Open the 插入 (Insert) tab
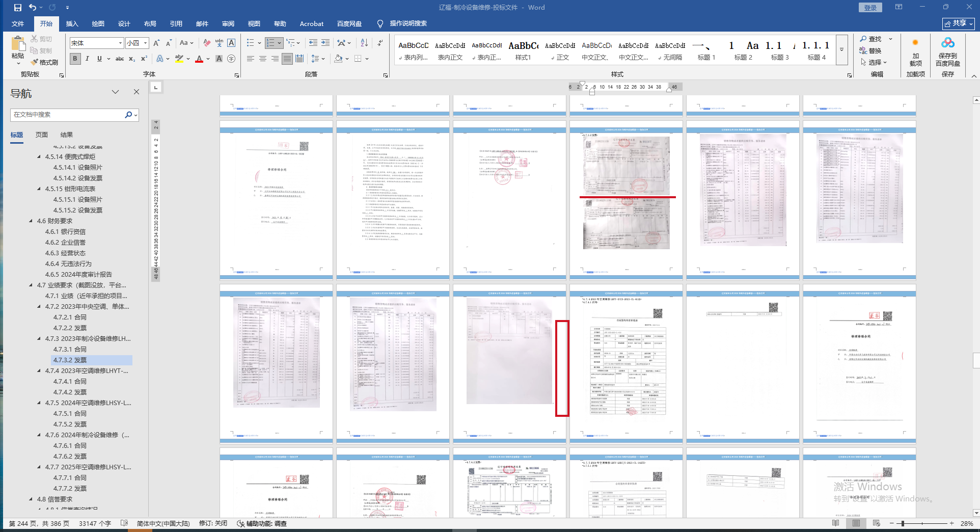The image size is (980, 532). (72, 24)
